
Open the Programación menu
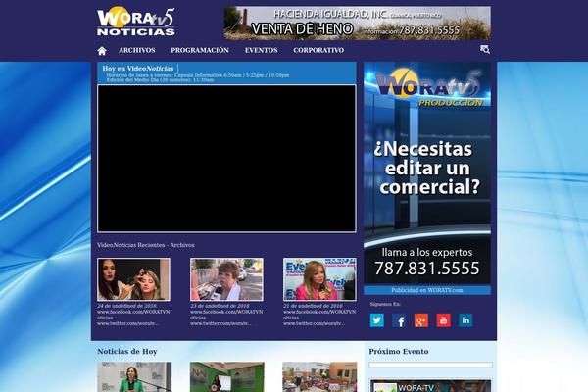200,50
